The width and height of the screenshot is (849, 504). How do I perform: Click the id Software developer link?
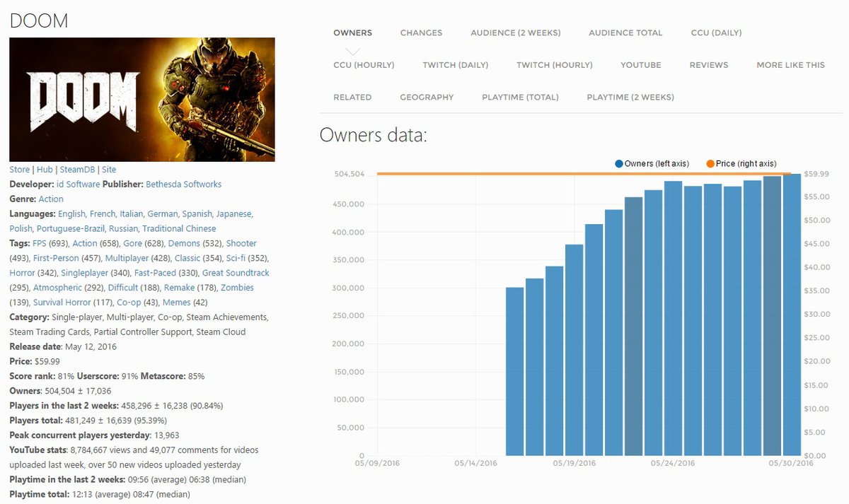(x=73, y=184)
